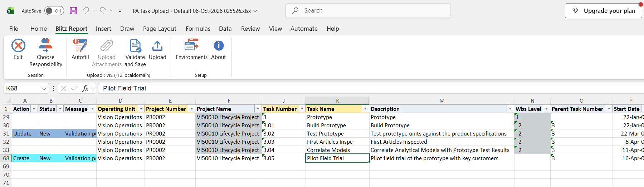Open the Redo history dropdown
The height and width of the screenshot is (187, 644).
point(111,11)
